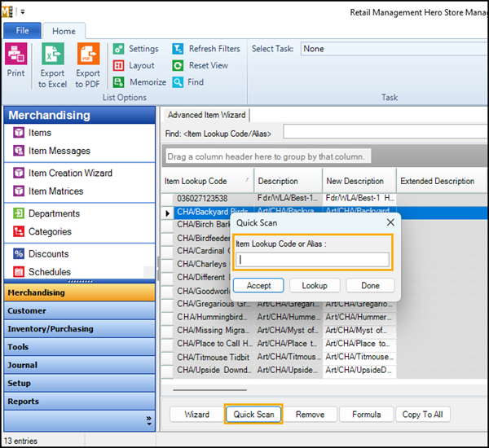Screen dimensions: 489x448
Task: Open Item Messages in sidebar
Action: click(x=51, y=151)
